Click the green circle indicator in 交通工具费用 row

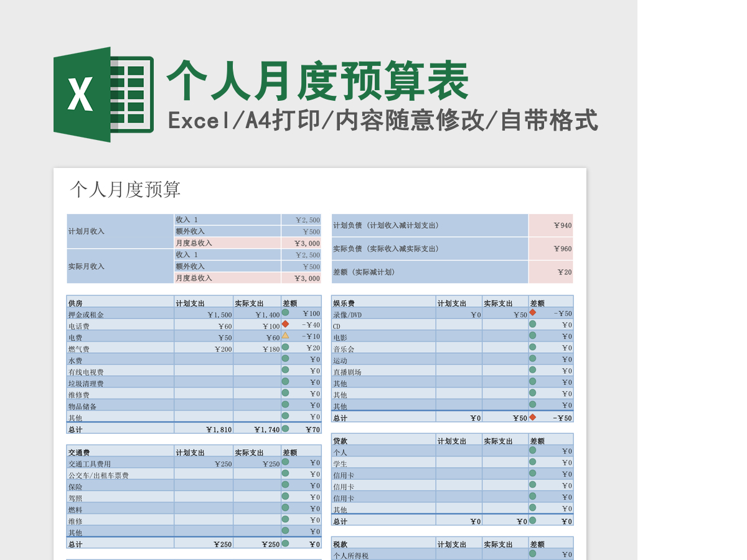(285, 462)
